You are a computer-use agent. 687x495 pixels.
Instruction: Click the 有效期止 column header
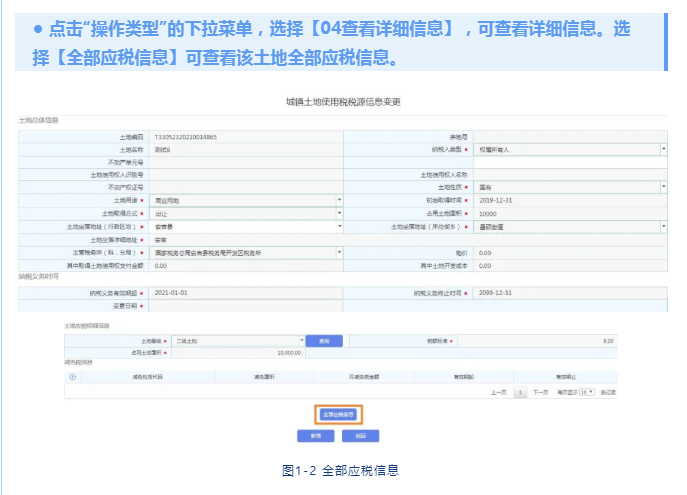click(x=566, y=377)
